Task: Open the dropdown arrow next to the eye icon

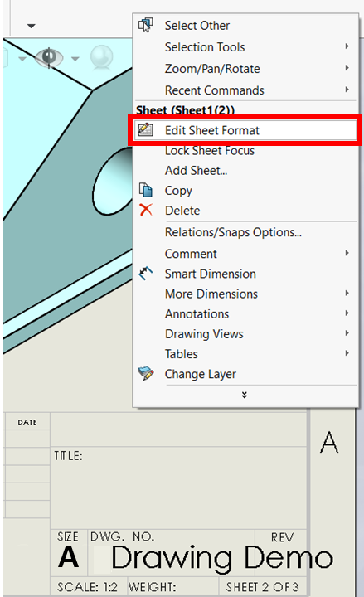Action: click(x=75, y=59)
